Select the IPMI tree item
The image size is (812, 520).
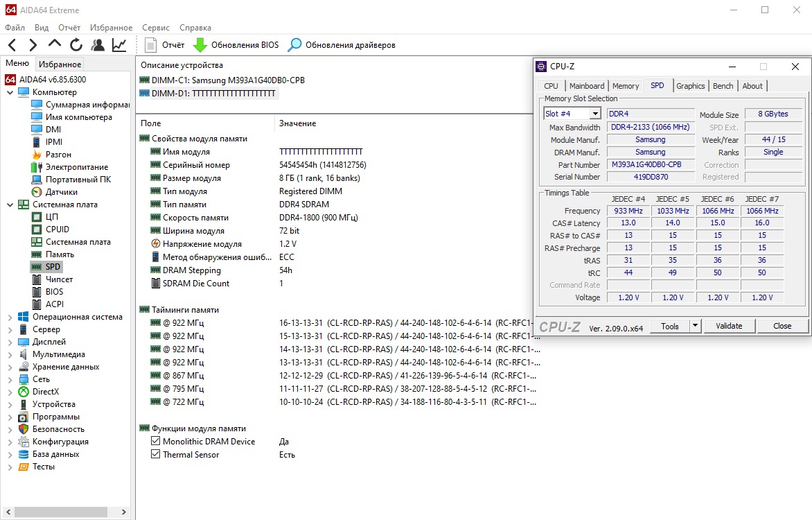tap(47, 142)
